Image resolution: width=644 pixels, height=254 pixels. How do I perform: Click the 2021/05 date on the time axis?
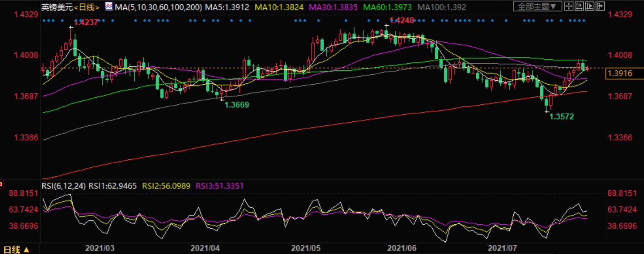coord(305,248)
